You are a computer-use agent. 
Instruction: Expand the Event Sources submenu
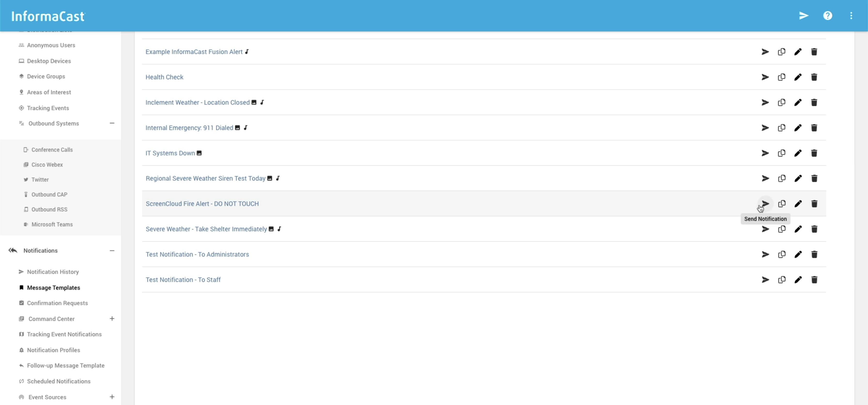(x=112, y=397)
